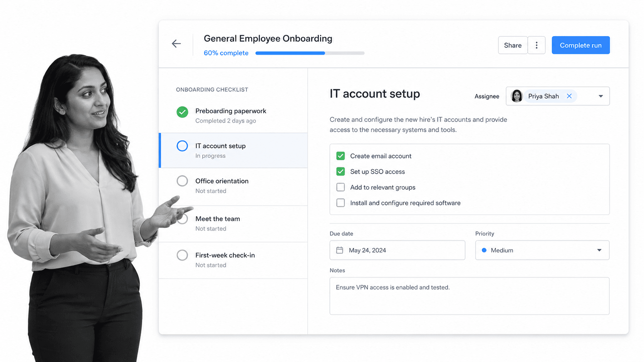Open the three-dot more options menu
The image size is (644, 362).
537,45
